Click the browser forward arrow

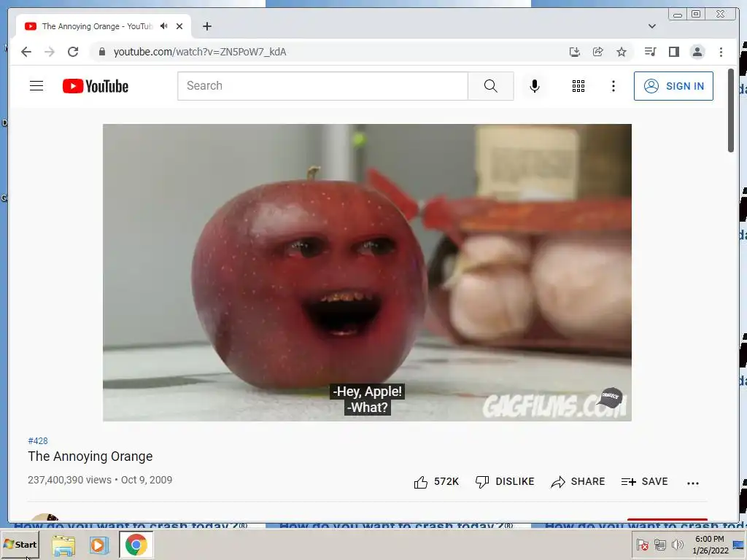50,52
